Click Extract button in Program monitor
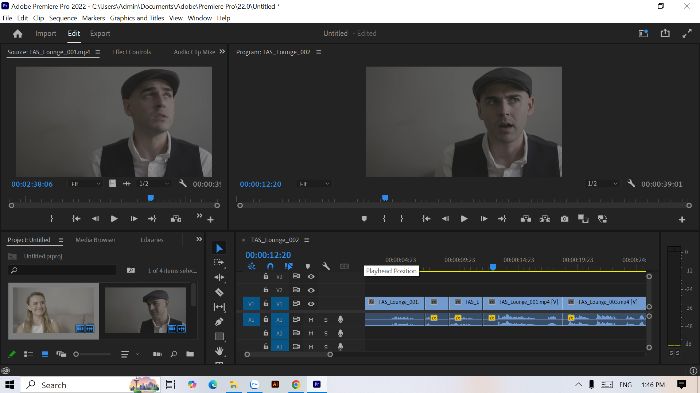The image size is (700, 393). click(545, 219)
